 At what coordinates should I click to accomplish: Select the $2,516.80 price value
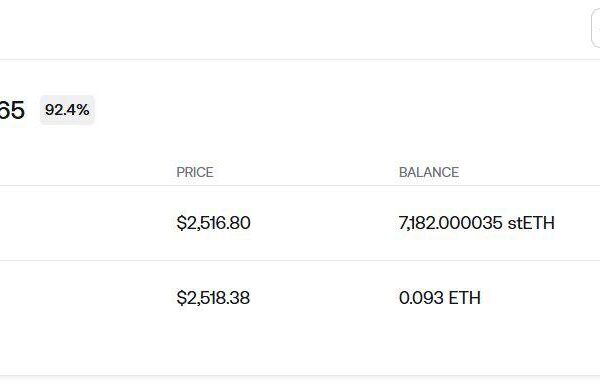pyautogui.click(x=214, y=223)
